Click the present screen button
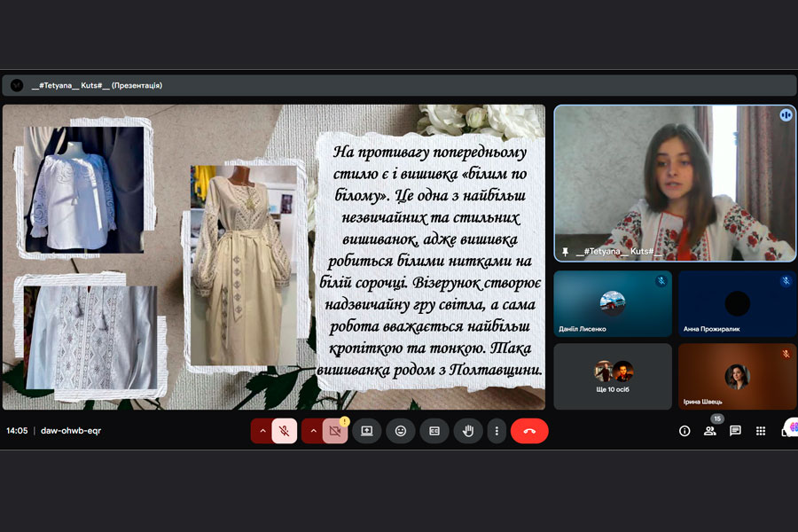798x532 pixels. point(367,431)
